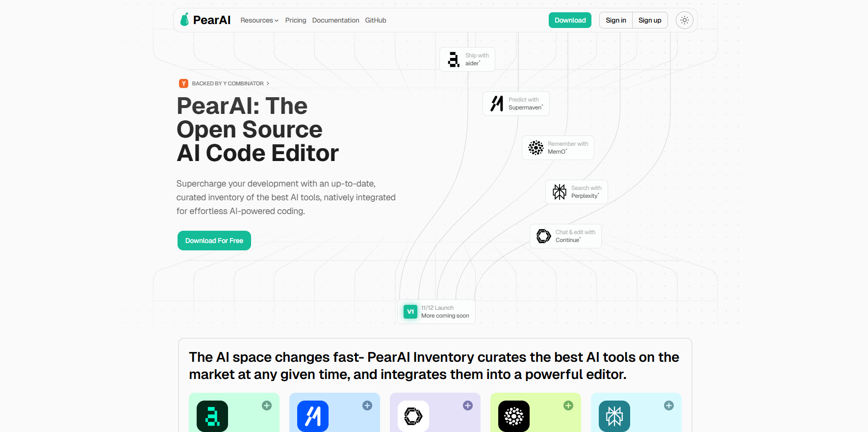Screen dimensions: 868x432
Task: Click the Download For Free button
Action: point(214,241)
